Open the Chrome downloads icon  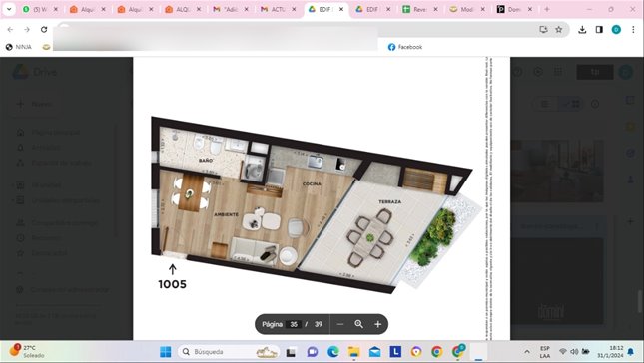pyautogui.click(x=582, y=30)
